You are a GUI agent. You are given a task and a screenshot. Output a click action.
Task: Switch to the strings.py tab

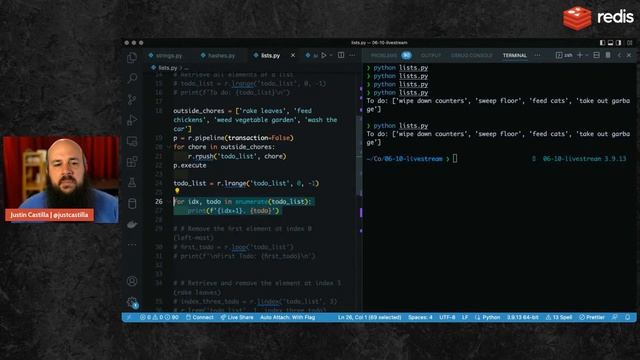(x=165, y=56)
